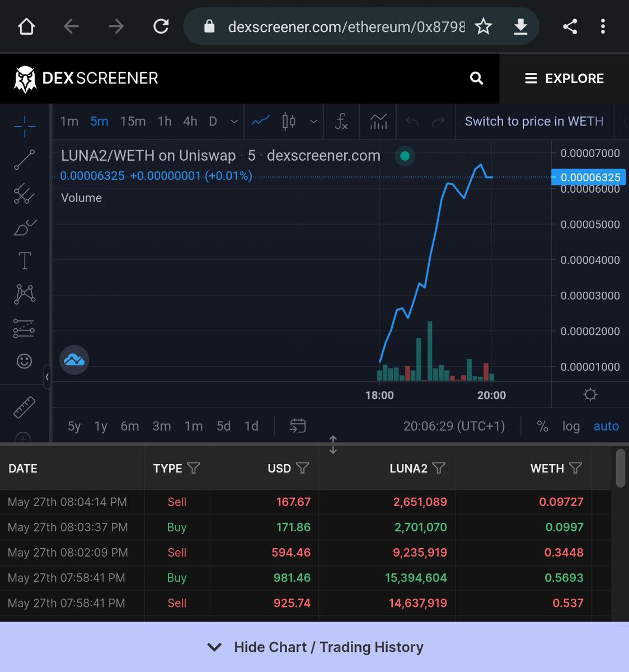The width and height of the screenshot is (629, 672).
Task: Select the ruler measure tool
Action: click(24, 407)
